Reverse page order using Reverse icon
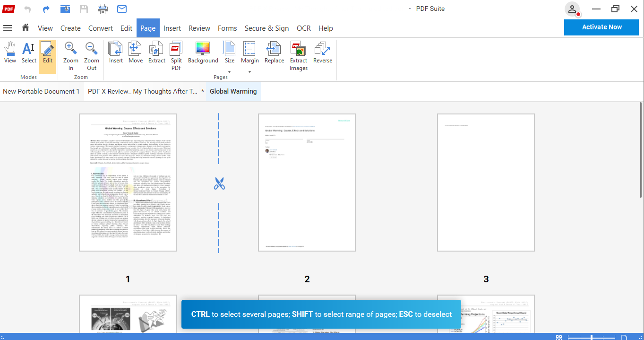Viewport: 644px width, 340px height. [323, 52]
